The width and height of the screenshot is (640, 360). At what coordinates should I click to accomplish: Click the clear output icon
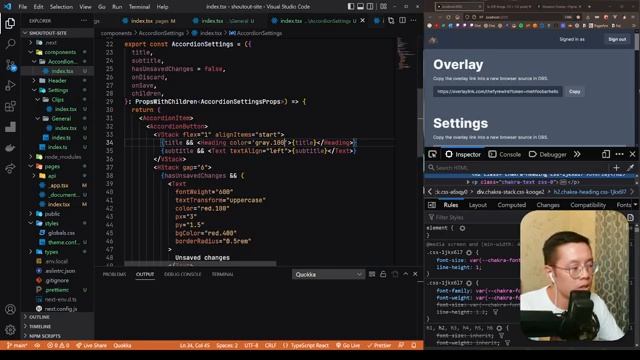(x=372, y=274)
